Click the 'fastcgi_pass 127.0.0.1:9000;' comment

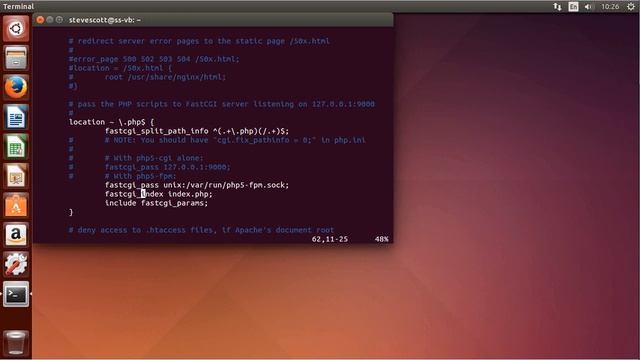(x=167, y=167)
